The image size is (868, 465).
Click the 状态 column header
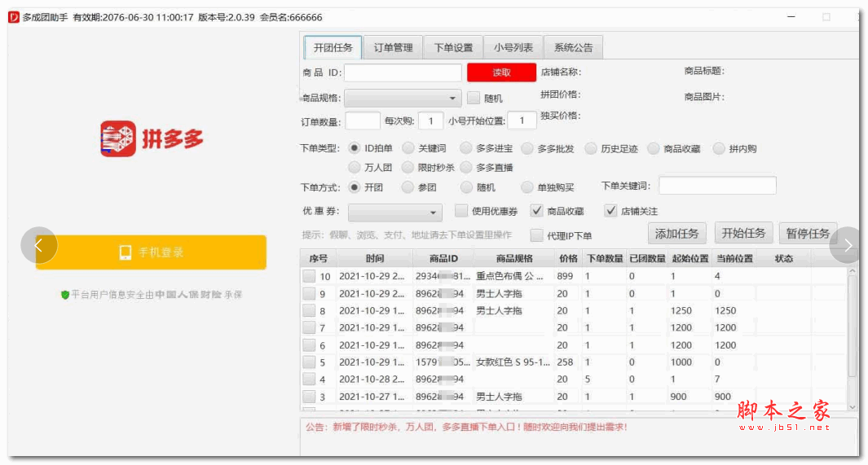click(x=783, y=258)
